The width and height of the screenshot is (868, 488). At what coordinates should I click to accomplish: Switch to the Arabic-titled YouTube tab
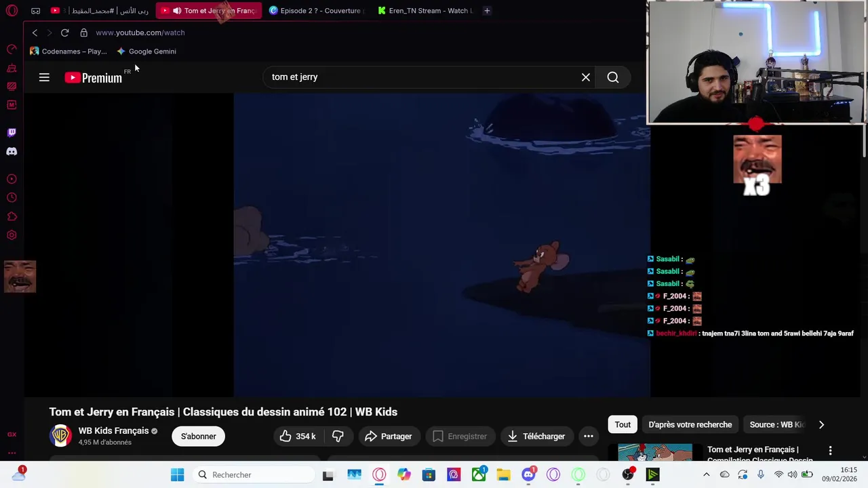[100, 11]
